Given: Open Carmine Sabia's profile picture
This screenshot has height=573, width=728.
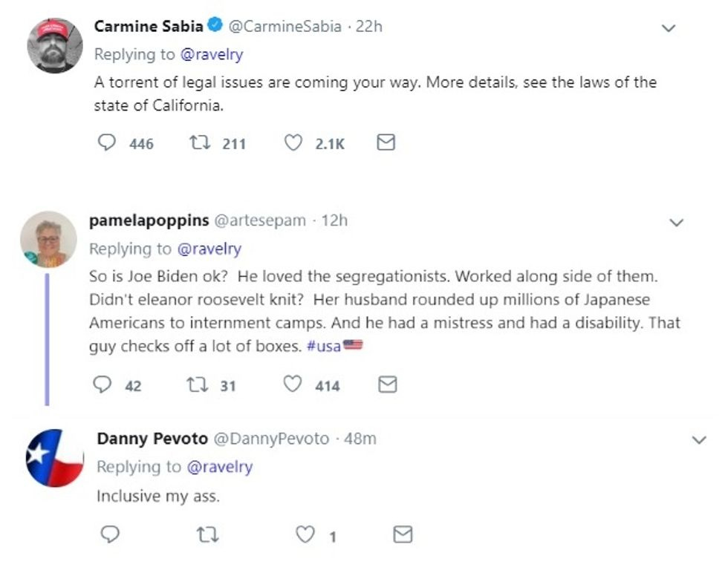Looking at the screenshot, I should [55, 45].
